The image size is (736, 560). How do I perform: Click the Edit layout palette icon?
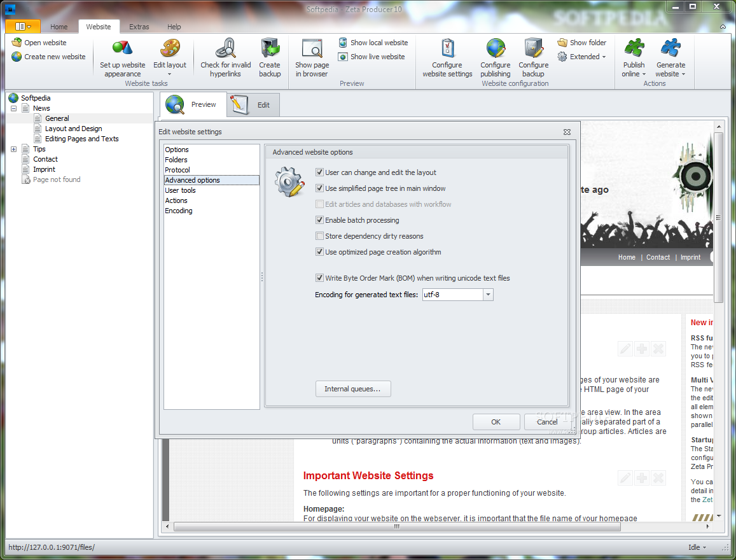tap(170, 48)
